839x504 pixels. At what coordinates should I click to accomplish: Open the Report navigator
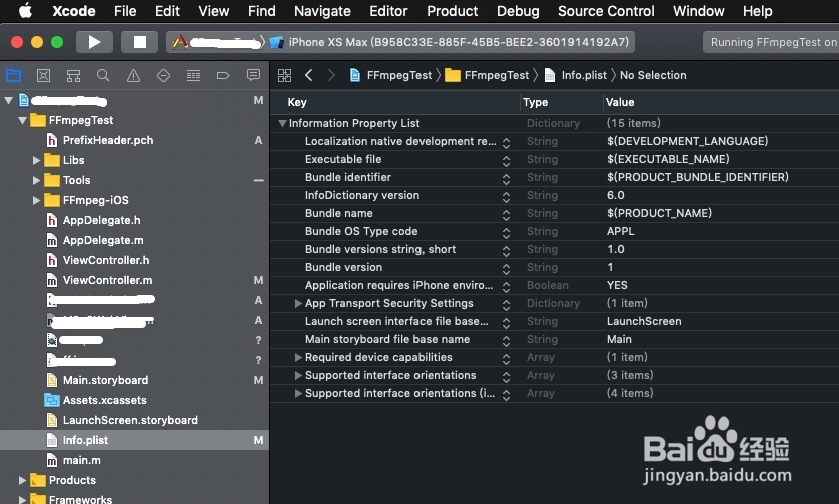tap(253, 76)
